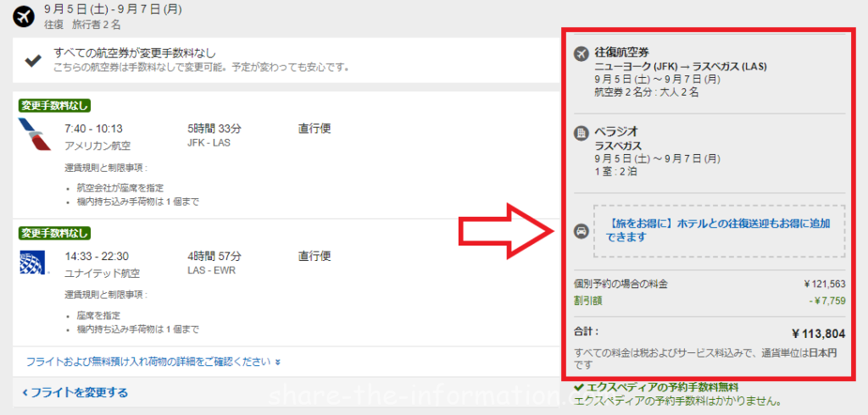
Task: Click the United Airlines globe logo
Action: [34, 263]
